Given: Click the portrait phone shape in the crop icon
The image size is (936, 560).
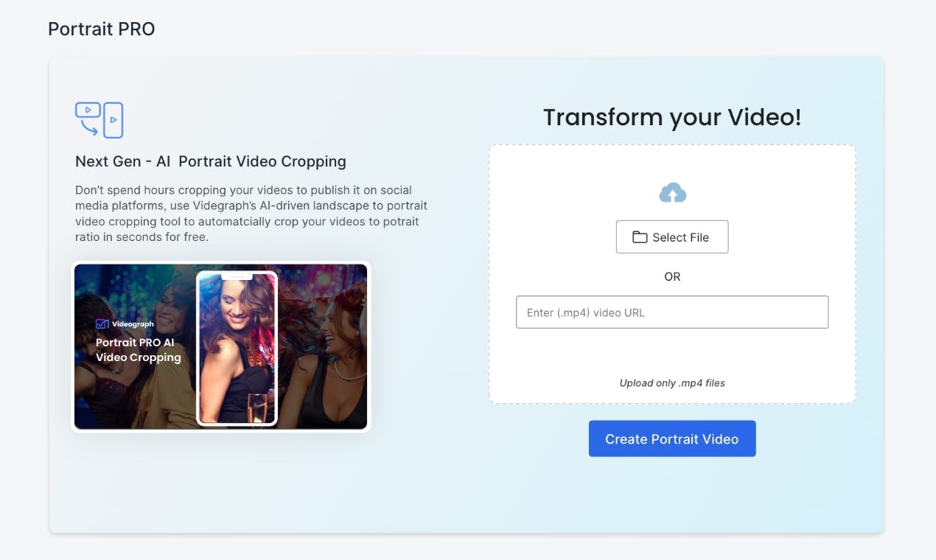Looking at the screenshot, I should (x=113, y=120).
